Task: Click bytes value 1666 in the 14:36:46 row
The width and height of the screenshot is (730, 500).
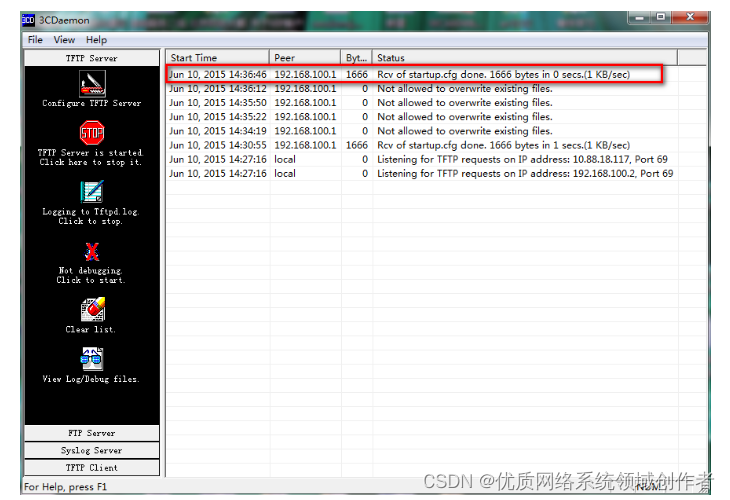Action: point(357,74)
